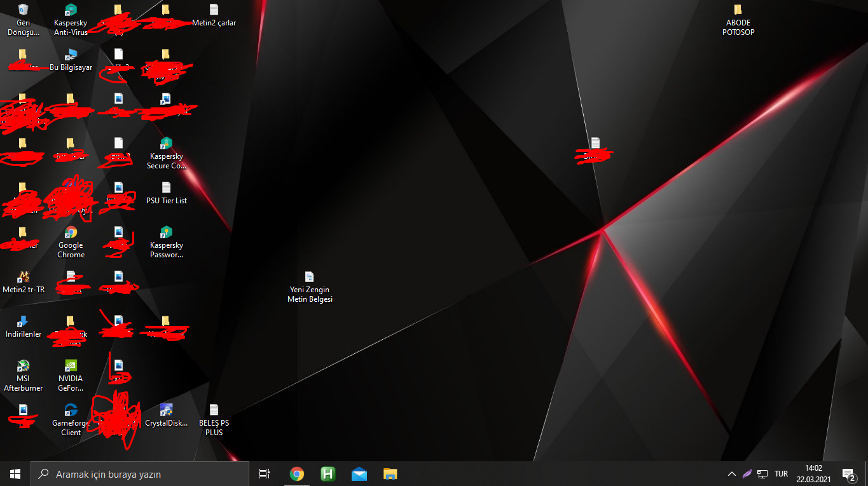Select the İndirilenler downloads shortcut
This screenshot has width=868, height=486.
click(24, 327)
